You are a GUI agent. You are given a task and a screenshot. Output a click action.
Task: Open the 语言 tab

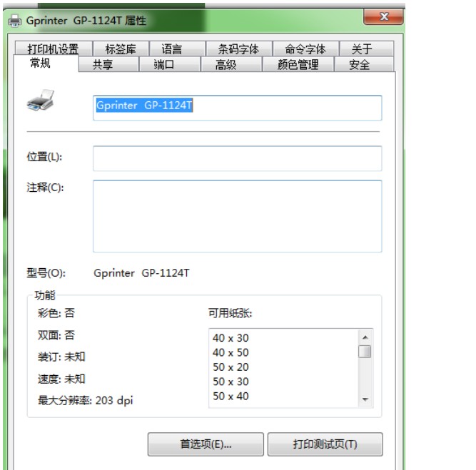click(x=178, y=48)
